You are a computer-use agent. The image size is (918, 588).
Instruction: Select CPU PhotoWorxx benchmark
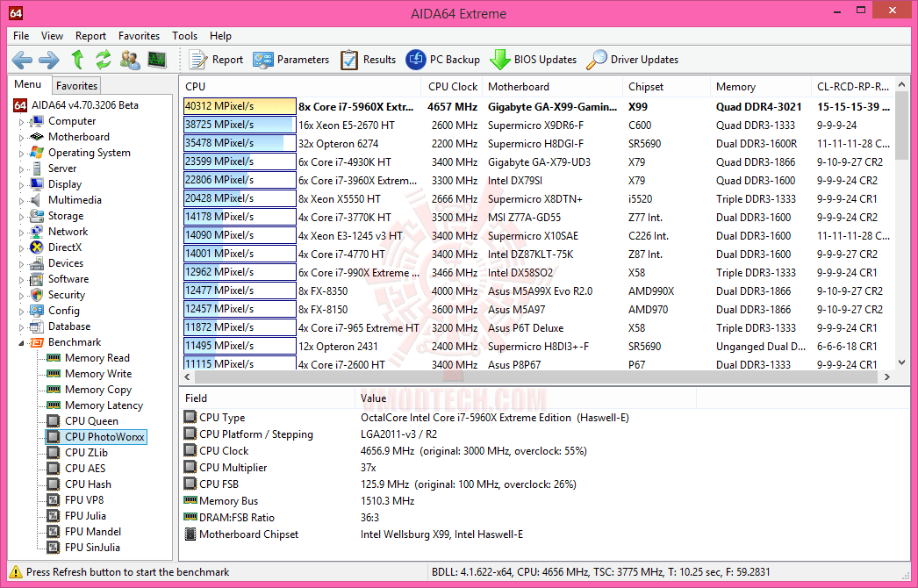[x=104, y=437]
